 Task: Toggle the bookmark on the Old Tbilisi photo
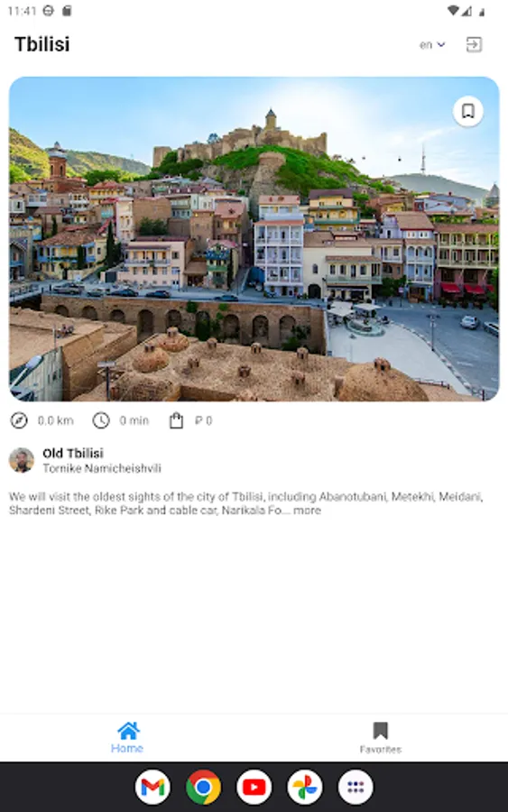click(x=468, y=111)
